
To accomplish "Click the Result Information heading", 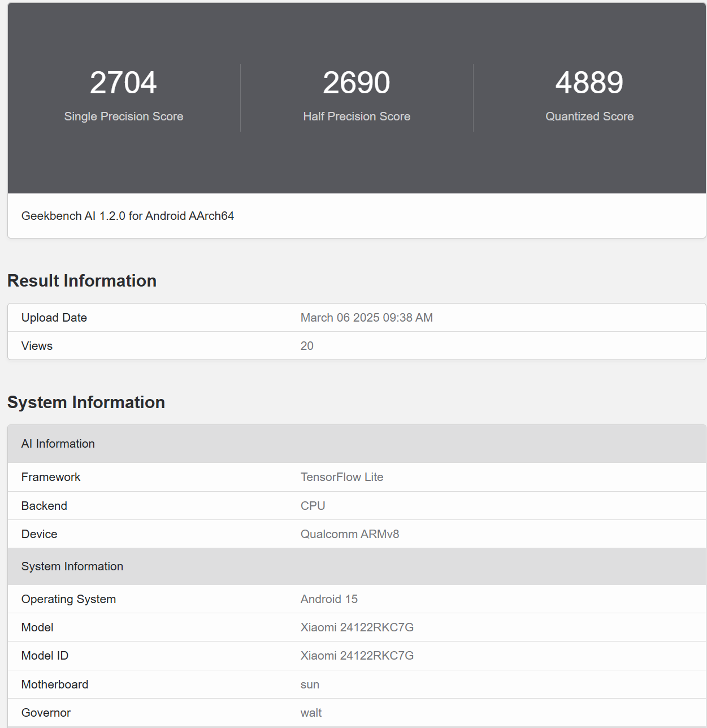I will pyautogui.click(x=82, y=281).
